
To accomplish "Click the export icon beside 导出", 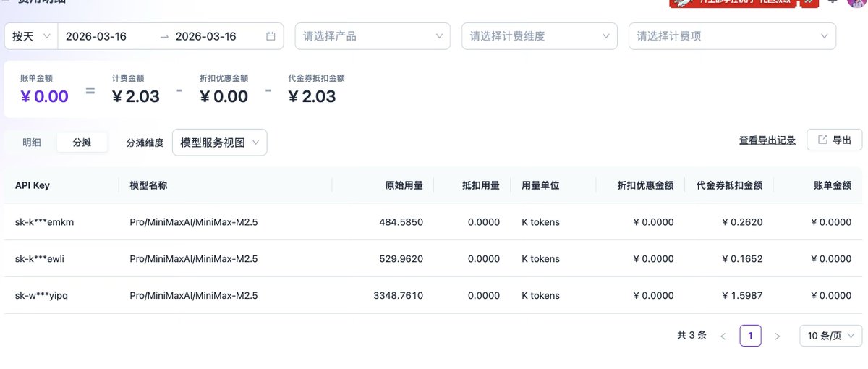I will [x=822, y=140].
